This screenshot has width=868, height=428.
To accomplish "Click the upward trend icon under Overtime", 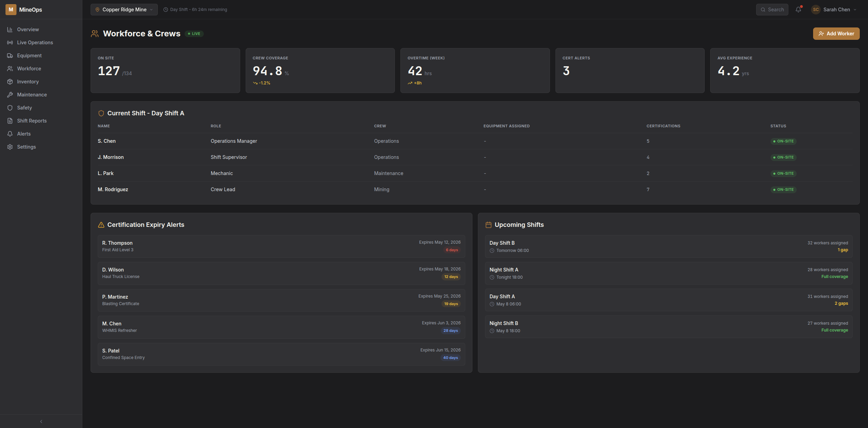I will click(410, 83).
